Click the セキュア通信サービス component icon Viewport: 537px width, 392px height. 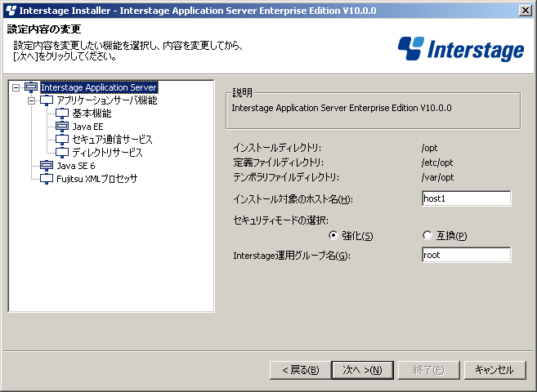pyautogui.click(x=62, y=140)
